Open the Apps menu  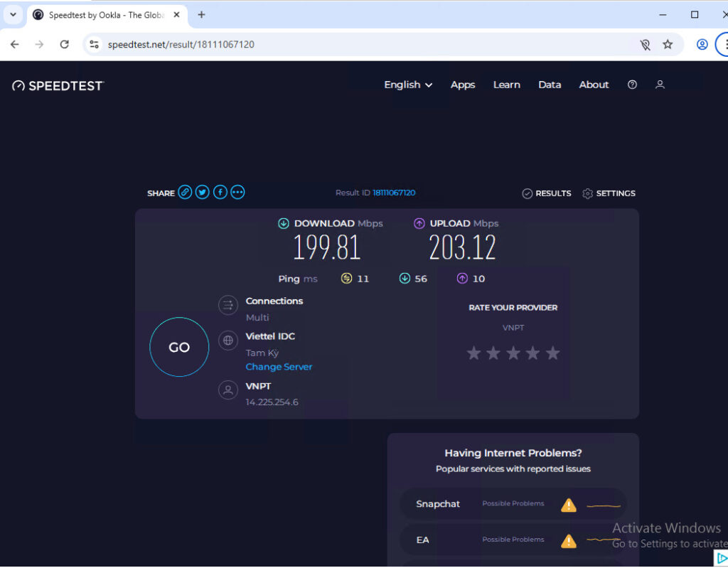pyautogui.click(x=462, y=85)
